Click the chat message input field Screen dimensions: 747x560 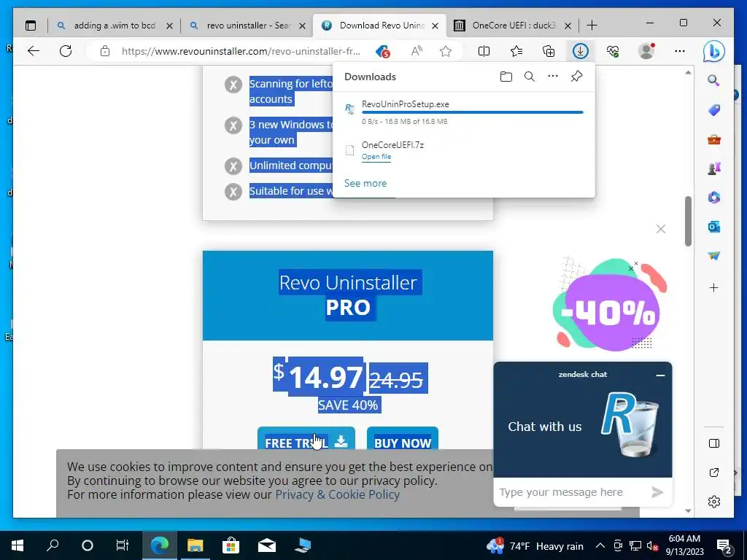570,492
